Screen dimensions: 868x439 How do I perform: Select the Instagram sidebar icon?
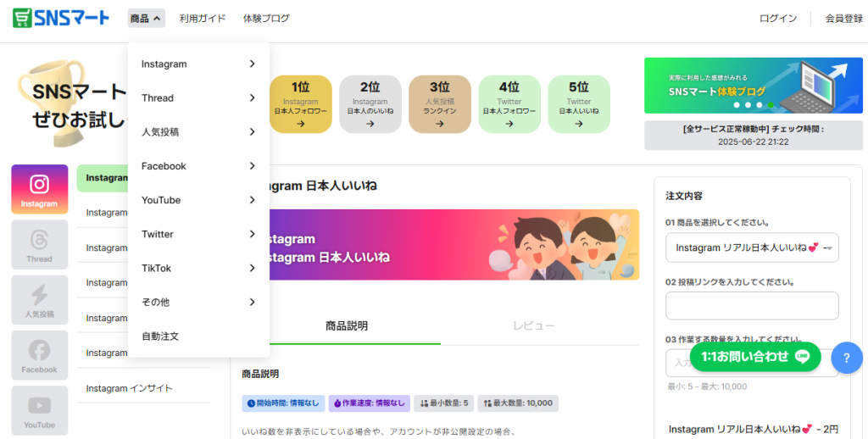39,189
